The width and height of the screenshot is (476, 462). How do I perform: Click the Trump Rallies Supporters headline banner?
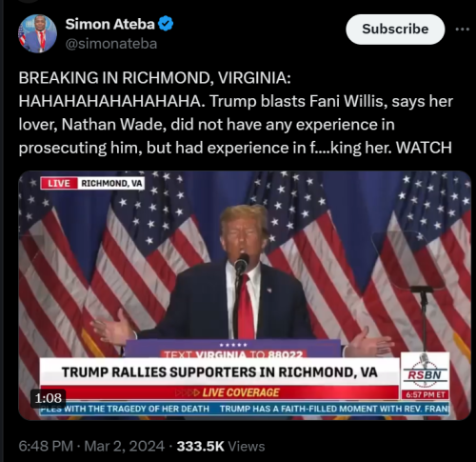click(x=219, y=372)
